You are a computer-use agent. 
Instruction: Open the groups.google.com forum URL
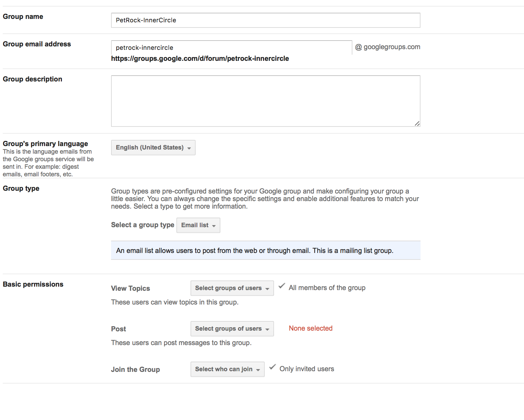(200, 58)
